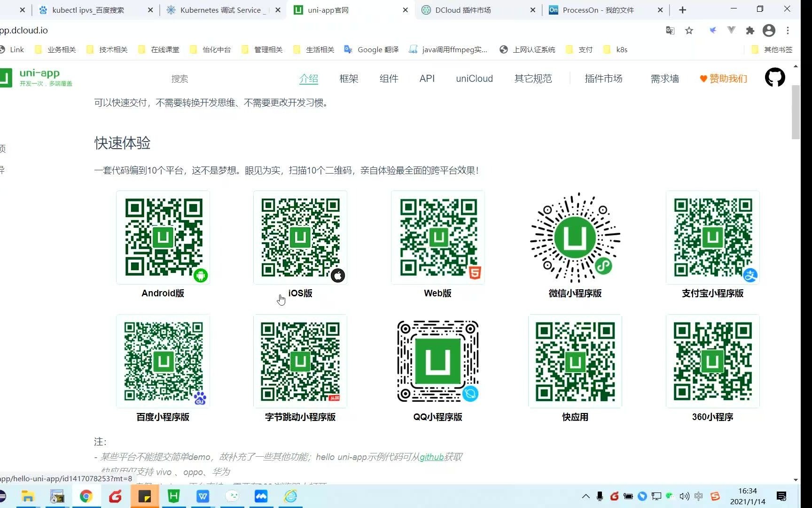Select the 介绍 nav item
Screen dimensions: 812x508
[309, 79]
